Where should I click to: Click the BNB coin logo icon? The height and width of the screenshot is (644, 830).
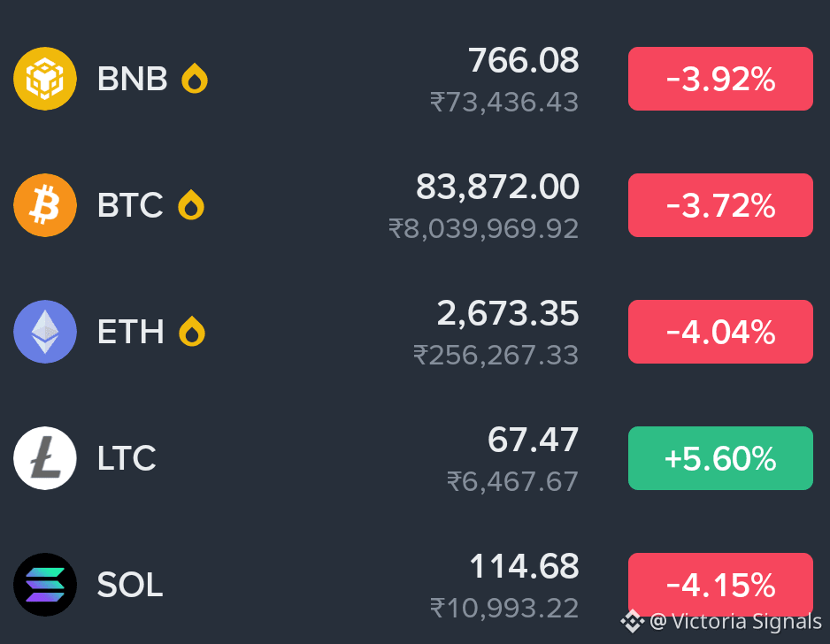(45, 79)
